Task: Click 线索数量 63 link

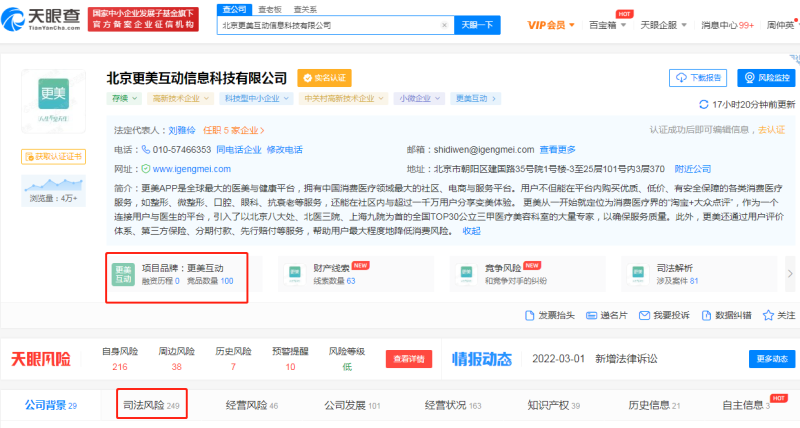Action: [334, 281]
